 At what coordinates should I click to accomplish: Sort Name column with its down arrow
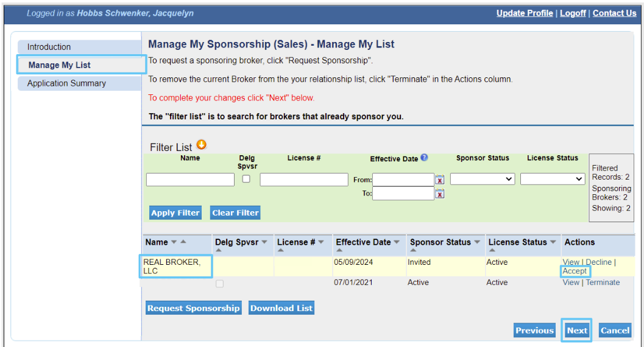[x=174, y=242]
